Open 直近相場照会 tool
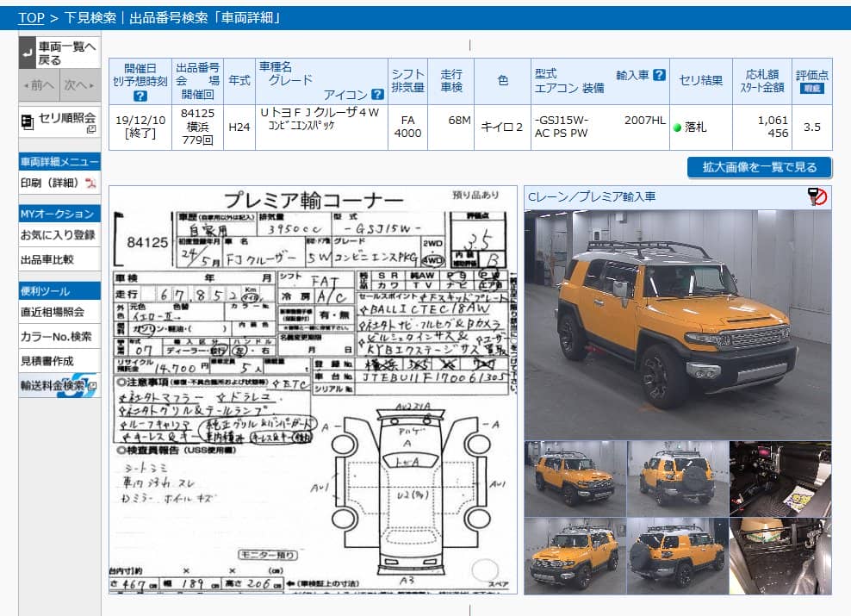Viewport: 851px width, 616px height. (x=53, y=312)
